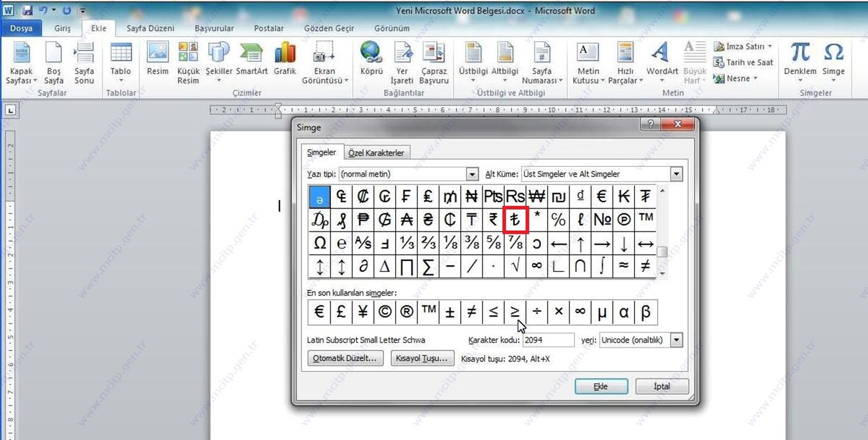Click the symbol grid scroll up arrow
This screenshot has width=868, height=440.
point(663,190)
